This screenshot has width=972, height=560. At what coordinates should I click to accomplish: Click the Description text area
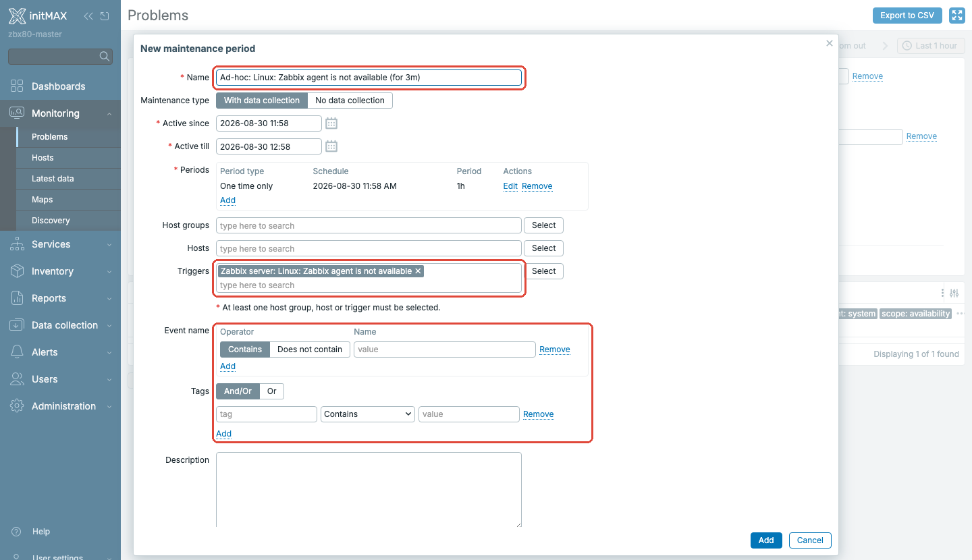tap(369, 490)
